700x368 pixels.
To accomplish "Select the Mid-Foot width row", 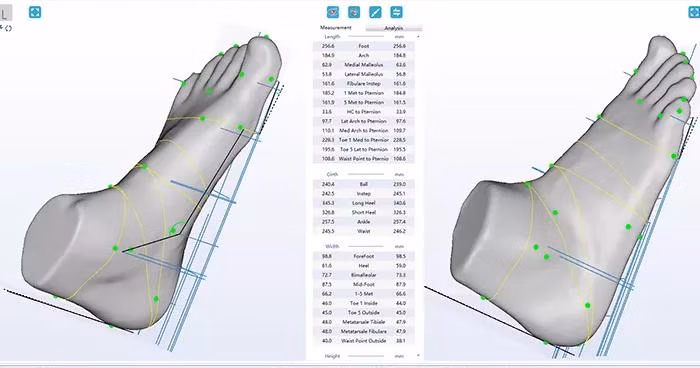I will (363, 284).
